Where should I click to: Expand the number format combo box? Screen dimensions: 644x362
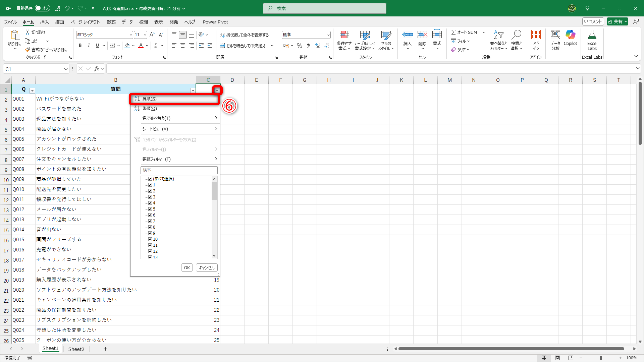click(x=328, y=35)
